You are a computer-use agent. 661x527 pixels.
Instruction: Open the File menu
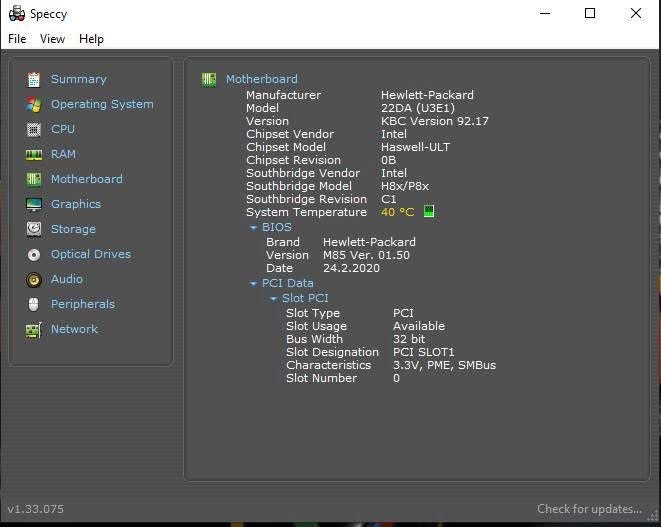pyautogui.click(x=17, y=39)
